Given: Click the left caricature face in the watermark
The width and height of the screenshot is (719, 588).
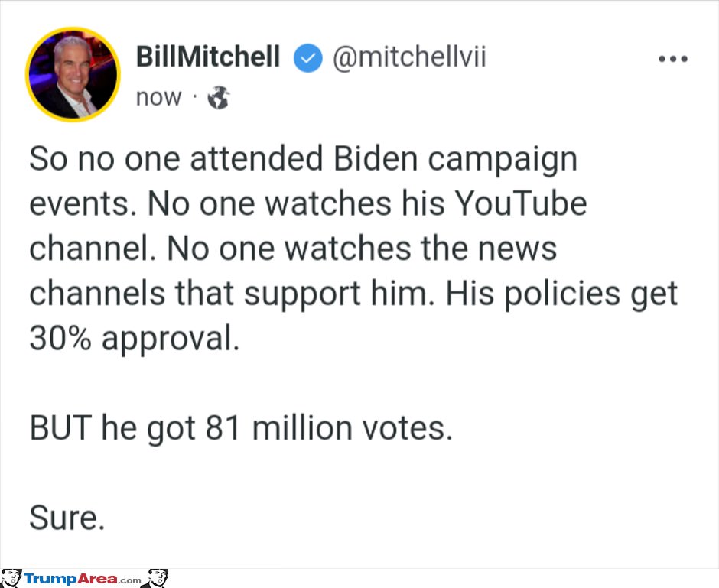Looking at the screenshot, I should [x=11, y=578].
